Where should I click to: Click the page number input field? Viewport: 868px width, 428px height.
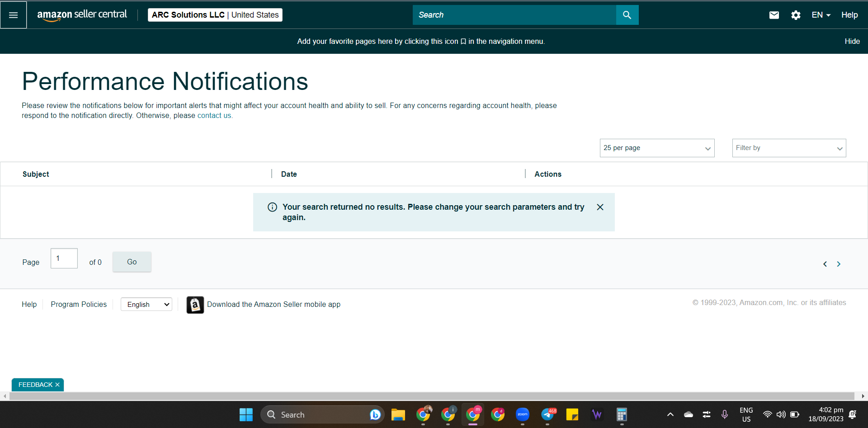point(64,259)
